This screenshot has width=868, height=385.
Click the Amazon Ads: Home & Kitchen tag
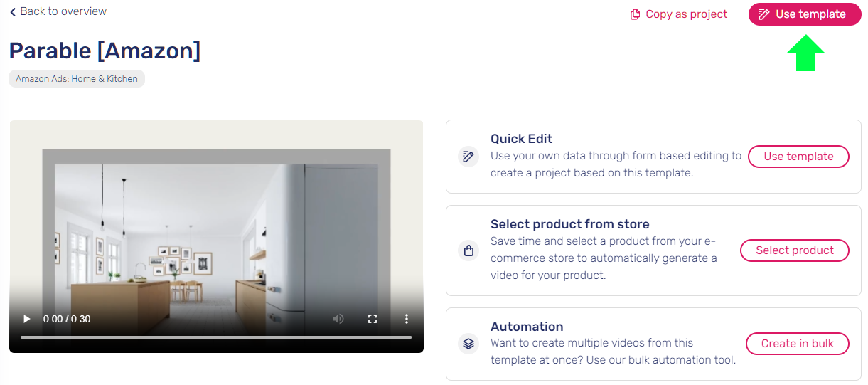[x=77, y=79]
